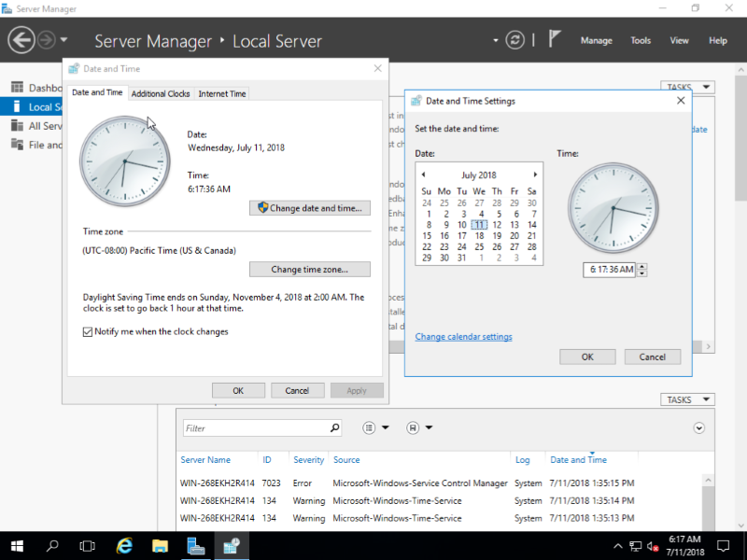Open Change calendar settings link
Screen dimensions: 747x560
pyautogui.click(x=463, y=337)
